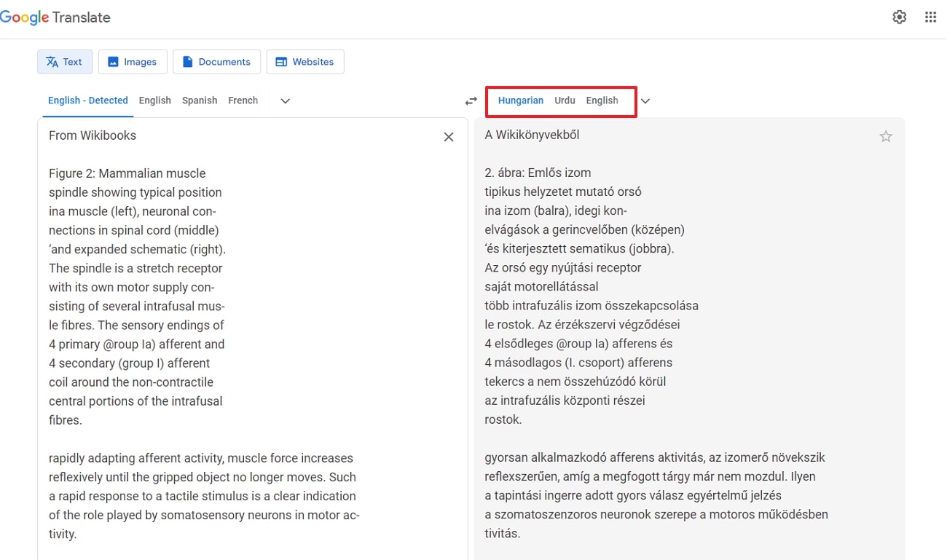Select the Text mode button

(x=65, y=62)
